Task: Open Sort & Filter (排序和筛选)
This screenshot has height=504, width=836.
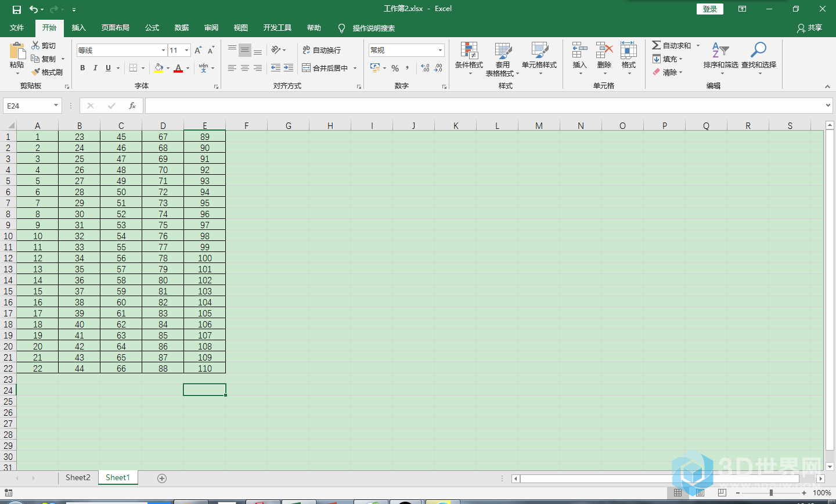Action: tap(720, 58)
